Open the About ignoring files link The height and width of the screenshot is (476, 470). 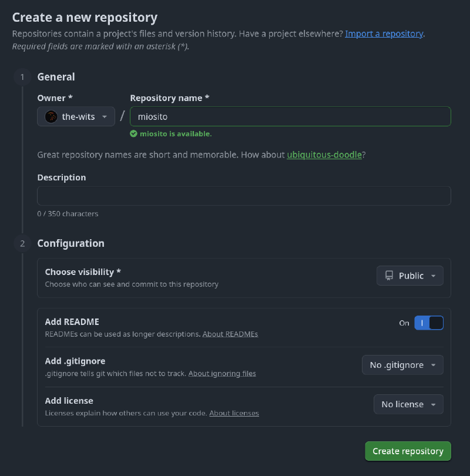pos(222,373)
